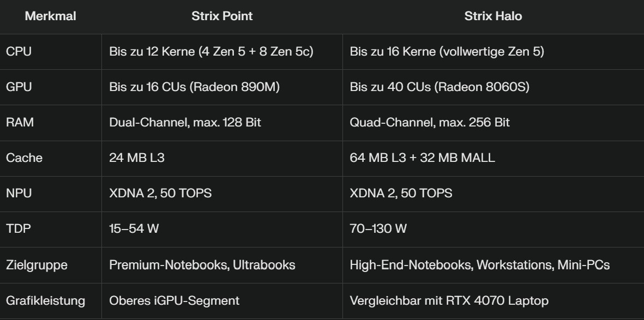Click 'Vergleichbar mit RTX 4070 Laptop' cell
Viewport: 644px width, 320px height.
pos(449,301)
